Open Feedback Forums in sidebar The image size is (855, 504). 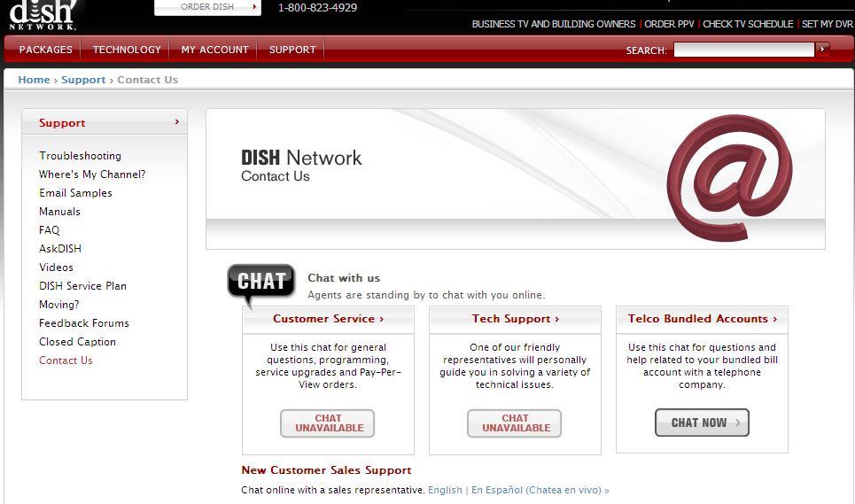[84, 323]
